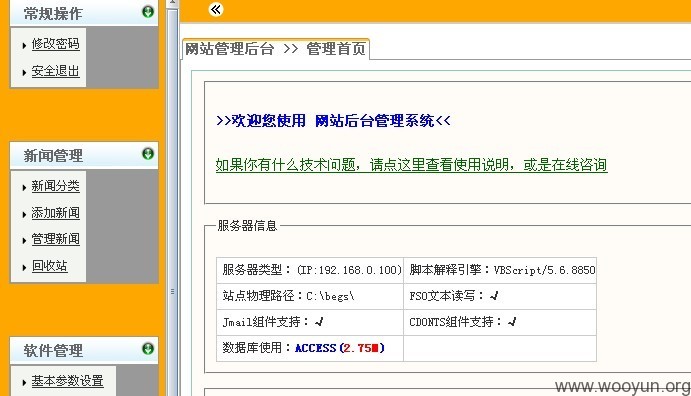Click the 欢迎您使用 网站后台管理系统 heading
Screen dimensions: 691x396
click(x=333, y=121)
